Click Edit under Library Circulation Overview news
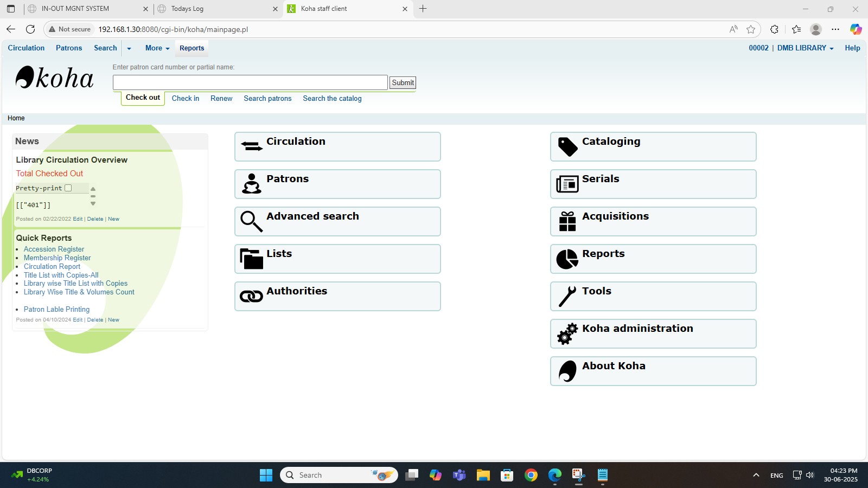 click(x=78, y=219)
